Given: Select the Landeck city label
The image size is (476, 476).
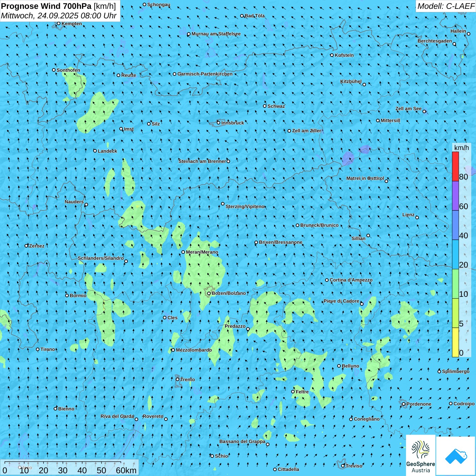Looking at the screenshot, I should (107, 151).
